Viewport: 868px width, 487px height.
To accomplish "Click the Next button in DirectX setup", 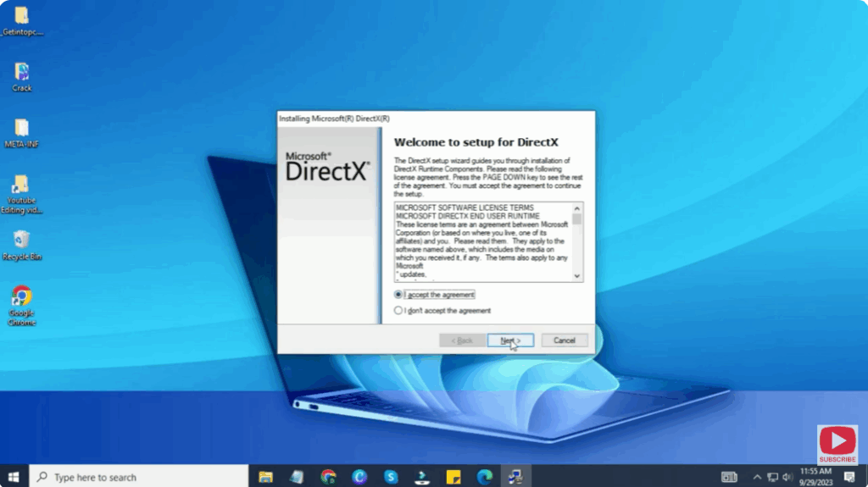I will [x=510, y=340].
